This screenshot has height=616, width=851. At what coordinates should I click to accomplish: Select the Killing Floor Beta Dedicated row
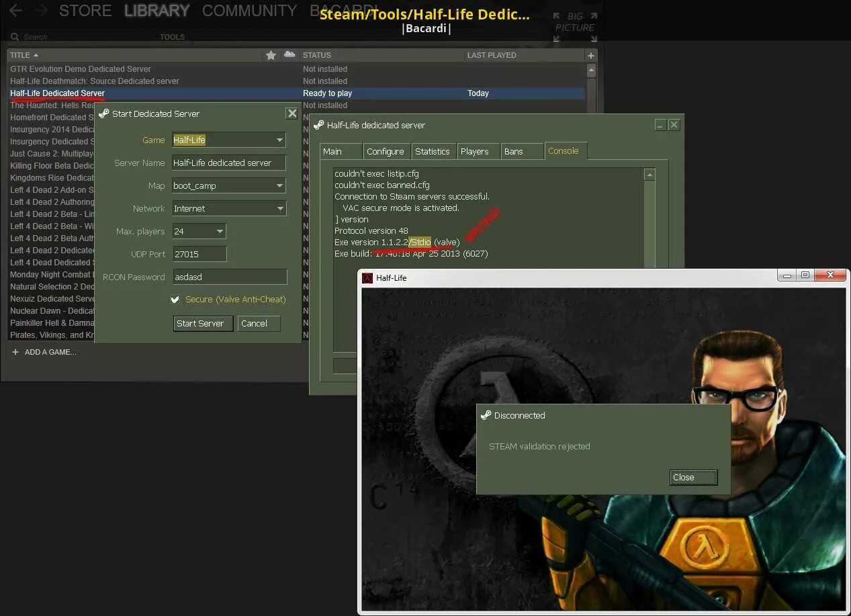[52, 166]
